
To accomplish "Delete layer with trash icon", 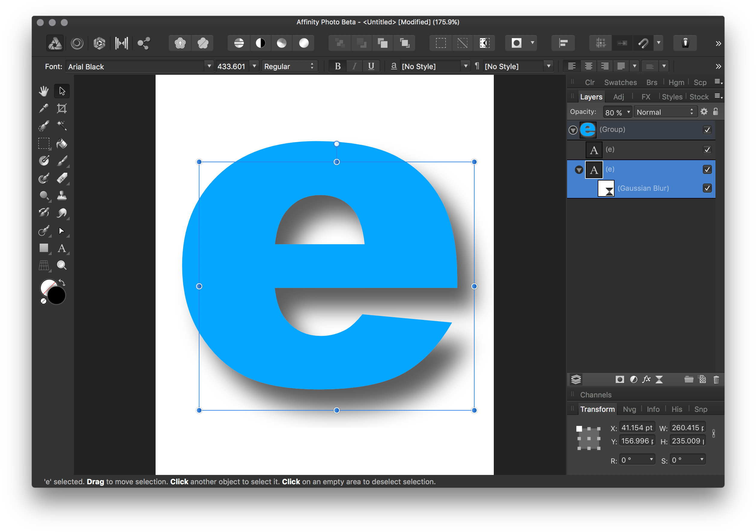I will point(716,380).
